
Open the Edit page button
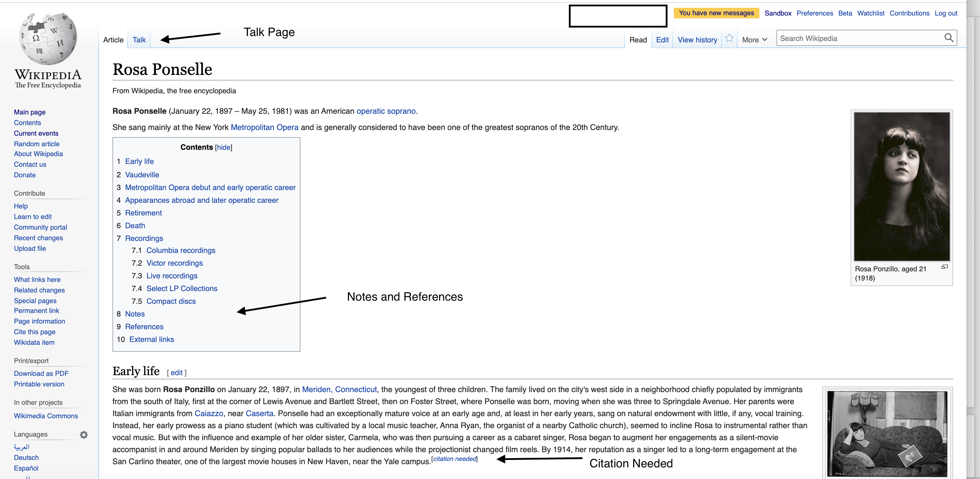[661, 39]
